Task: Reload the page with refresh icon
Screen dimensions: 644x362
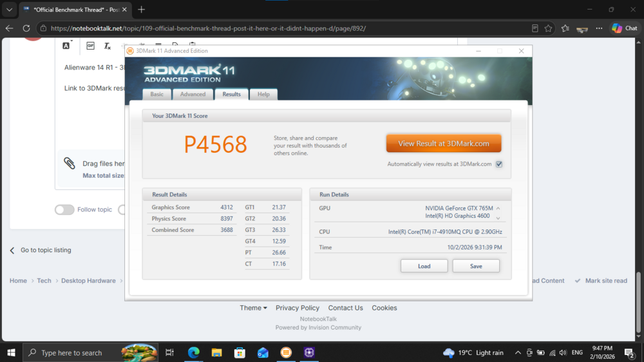Action: tap(26, 28)
